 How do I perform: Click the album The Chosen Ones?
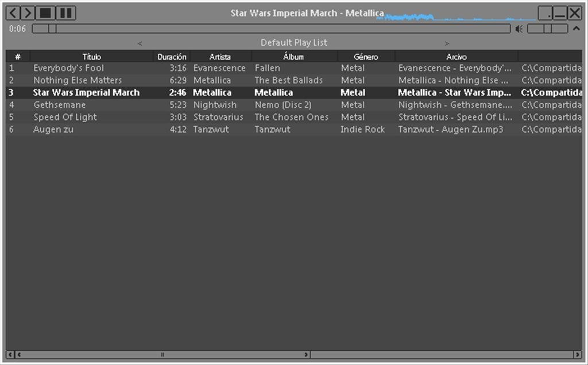pos(291,117)
